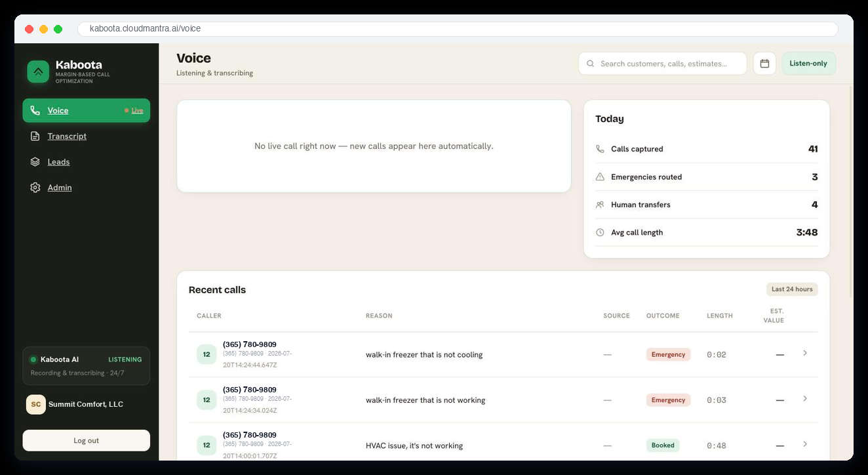Viewport: 868px width, 475px height.
Task: Click the Log out button
Action: point(86,440)
